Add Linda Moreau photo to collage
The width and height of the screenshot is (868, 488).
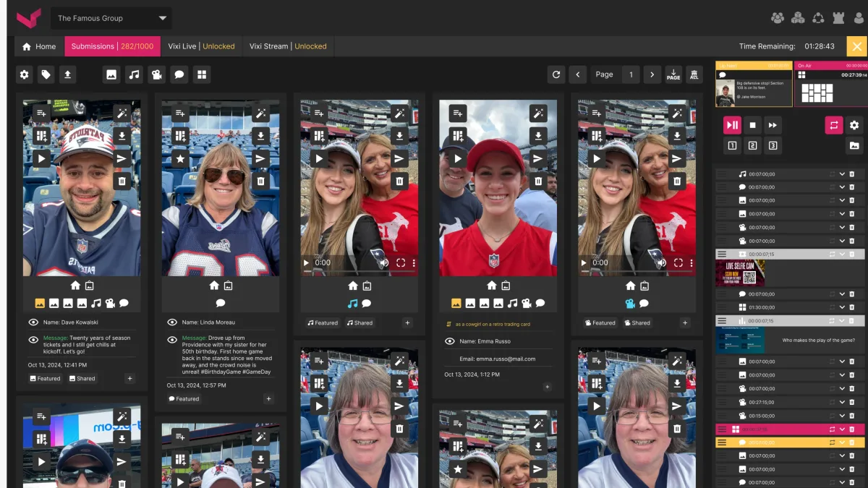[x=180, y=135]
